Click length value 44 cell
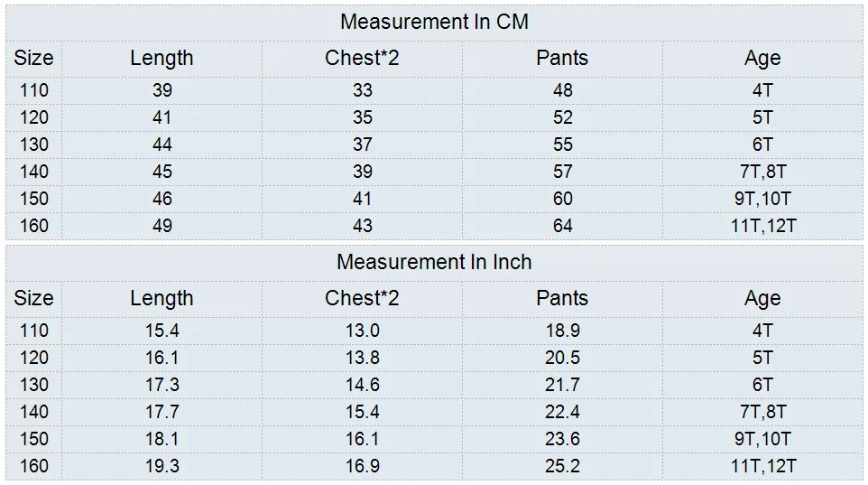 tap(162, 145)
